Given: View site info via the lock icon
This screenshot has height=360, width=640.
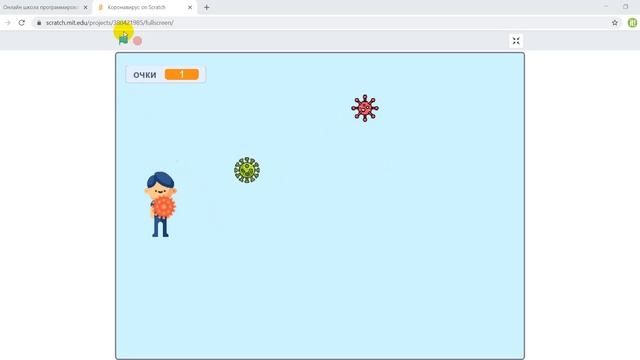Looking at the screenshot, I should click(x=39, y=23).
